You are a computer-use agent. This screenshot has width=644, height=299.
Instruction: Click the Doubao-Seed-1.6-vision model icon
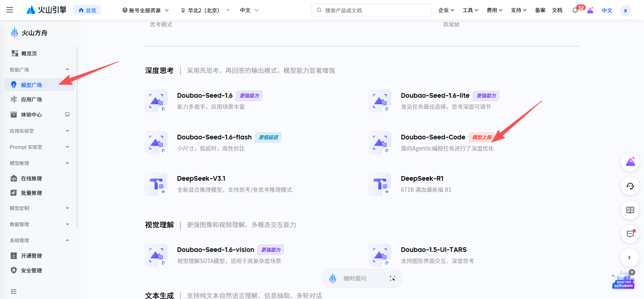(x=156, y=255)
